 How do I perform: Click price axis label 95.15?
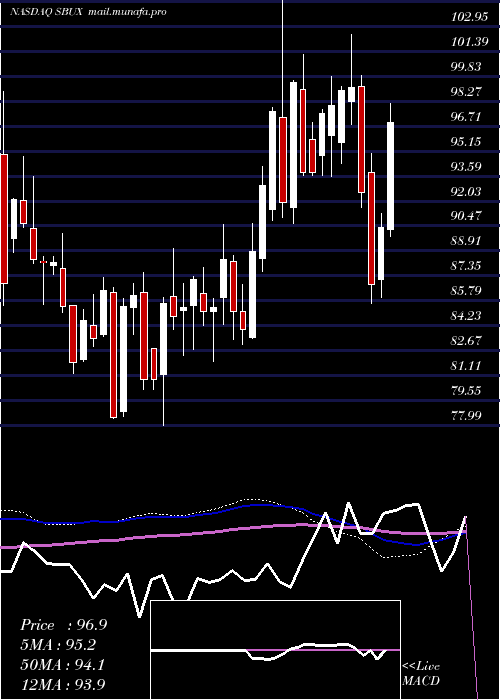click(467, 142)
